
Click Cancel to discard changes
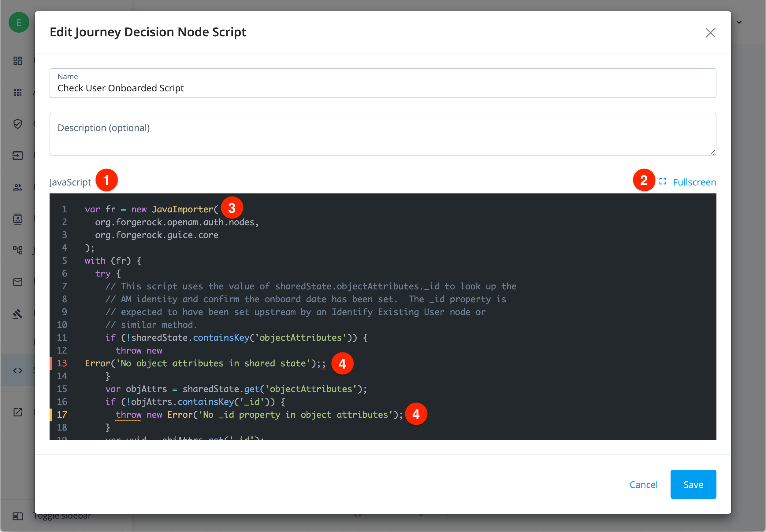(644, 484)
